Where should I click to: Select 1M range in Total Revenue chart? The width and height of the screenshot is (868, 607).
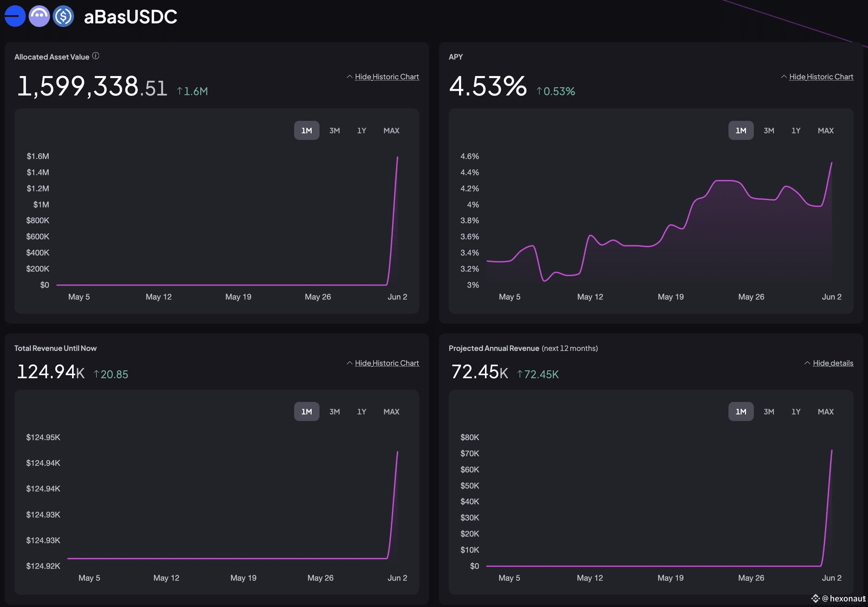coord(307,411)
